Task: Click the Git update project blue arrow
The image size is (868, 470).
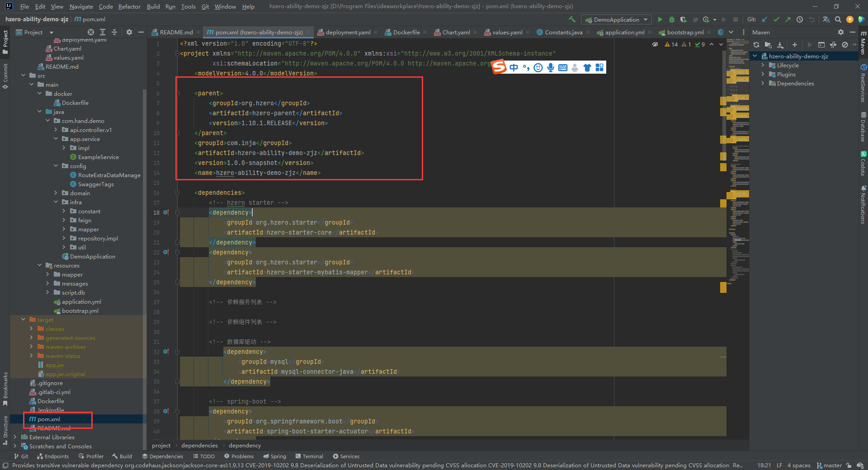Action: coord(764,19)
